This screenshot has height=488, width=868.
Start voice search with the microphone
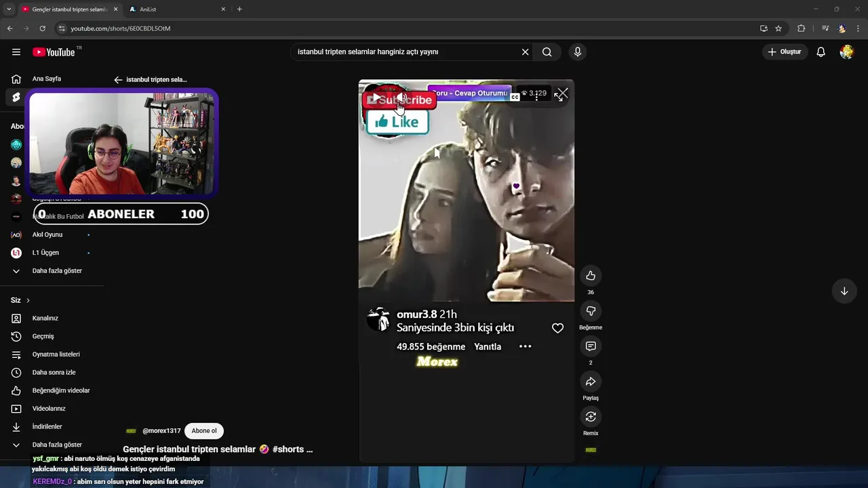(578, 52)
